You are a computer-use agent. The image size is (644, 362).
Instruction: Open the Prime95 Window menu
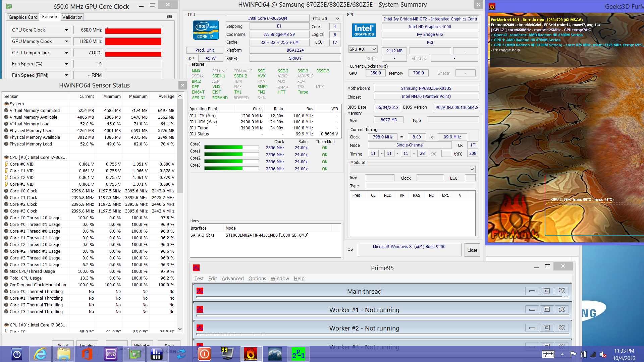[280, 278]
